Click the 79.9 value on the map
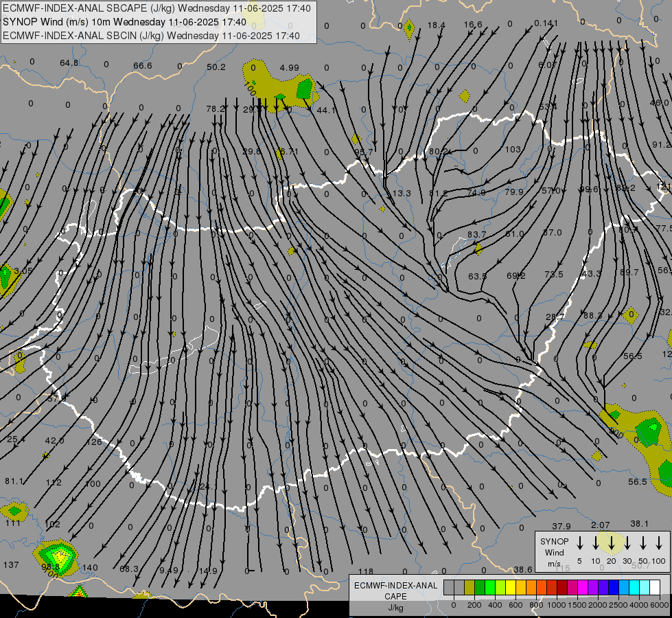This screenshot has height=618, width=672. 514,192
